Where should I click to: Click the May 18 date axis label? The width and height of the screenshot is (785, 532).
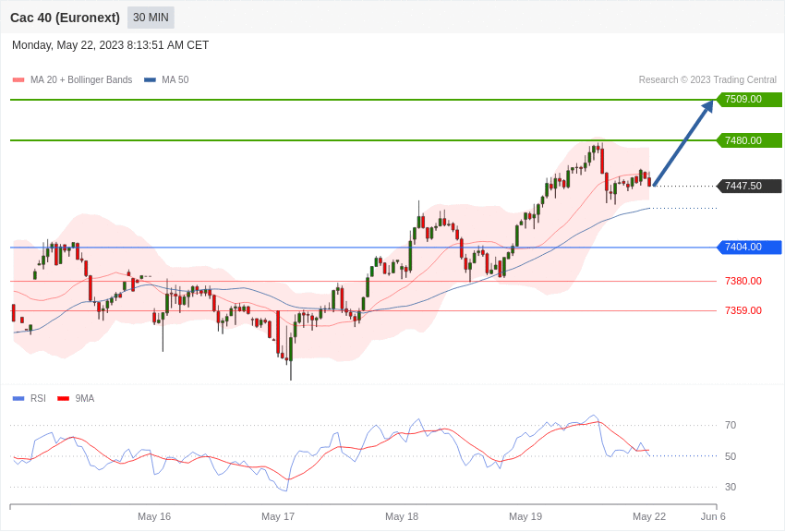click(402, 516)
